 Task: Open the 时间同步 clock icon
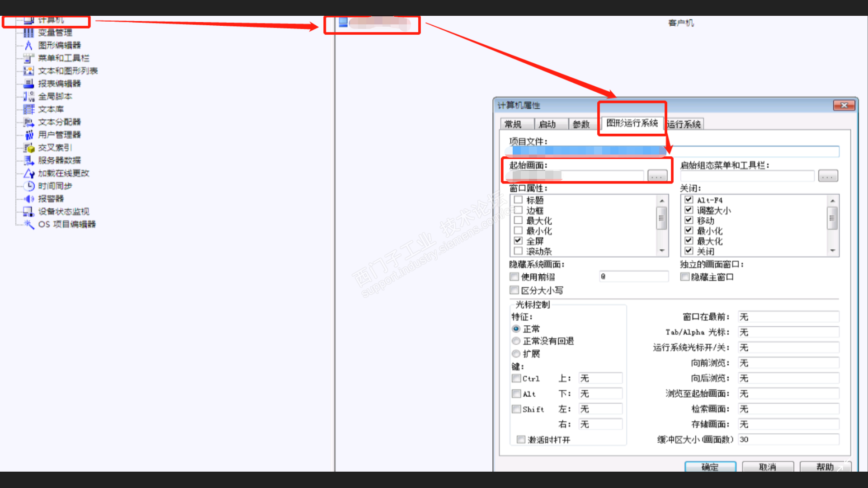tap(28, 186)
